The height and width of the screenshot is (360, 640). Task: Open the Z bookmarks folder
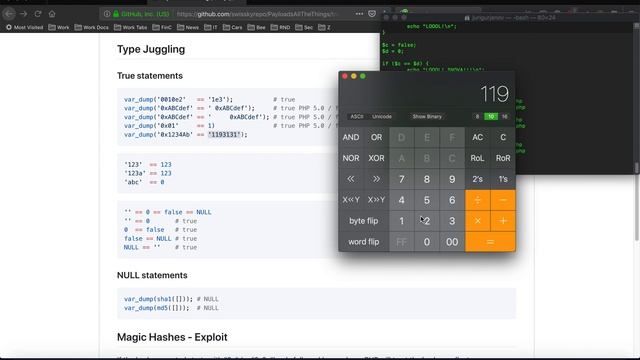pos(324,27)
